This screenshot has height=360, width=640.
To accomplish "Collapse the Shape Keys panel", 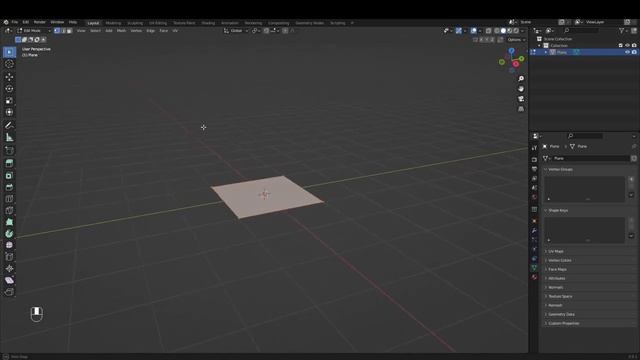I will click(557, 211).
